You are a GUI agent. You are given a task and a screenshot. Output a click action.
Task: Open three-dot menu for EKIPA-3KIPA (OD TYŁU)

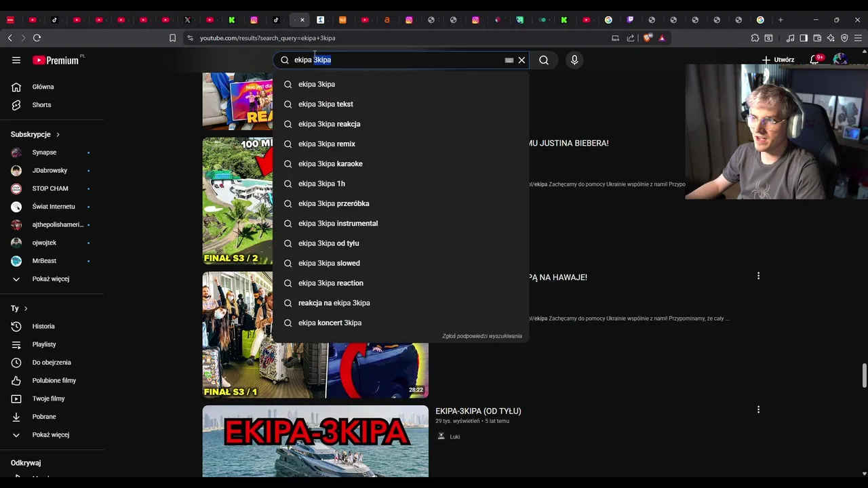pos(758,409)
